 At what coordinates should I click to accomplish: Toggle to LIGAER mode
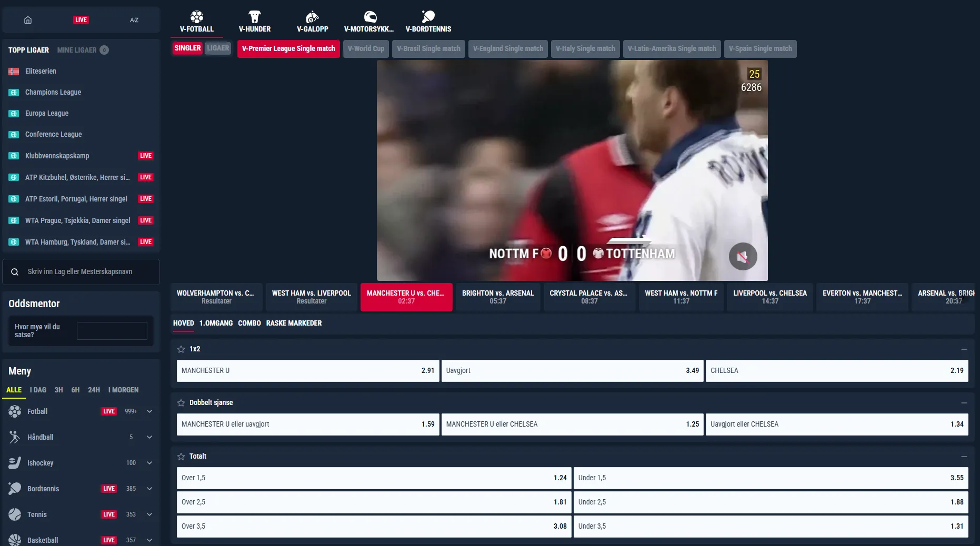point(218,48)
